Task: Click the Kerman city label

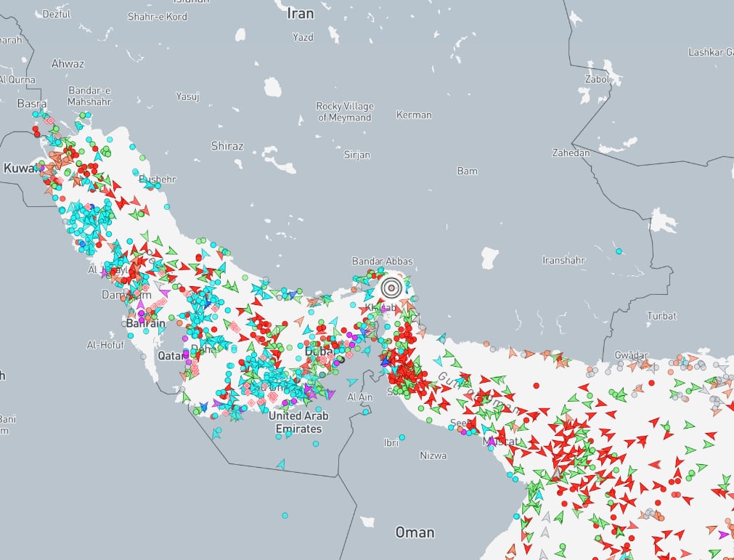Action: tap(414, 115)
